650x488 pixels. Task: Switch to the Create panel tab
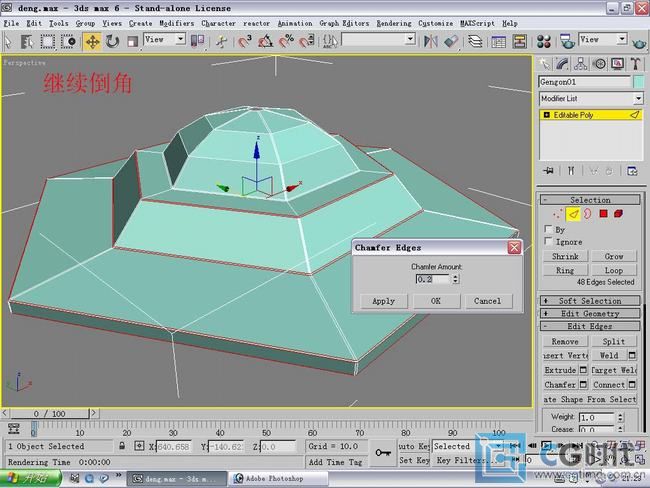pyautogui.click(x=544, y=64)
